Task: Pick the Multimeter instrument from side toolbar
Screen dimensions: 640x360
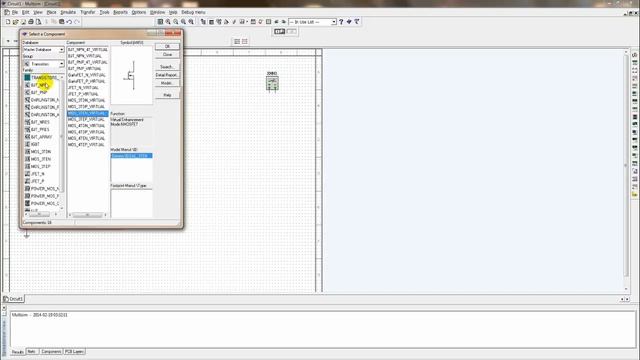Action: [x=635, y=55]
